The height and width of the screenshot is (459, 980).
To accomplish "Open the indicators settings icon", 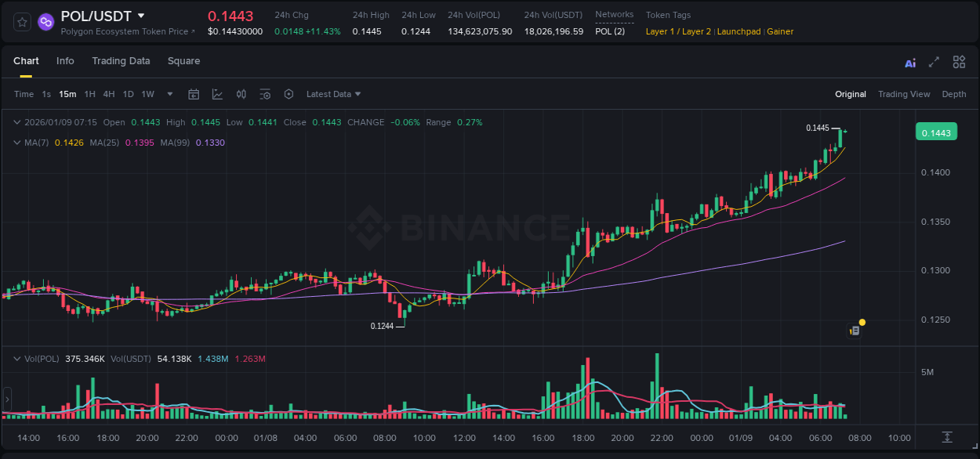I will pyautogui.click(x=265, y=94).
